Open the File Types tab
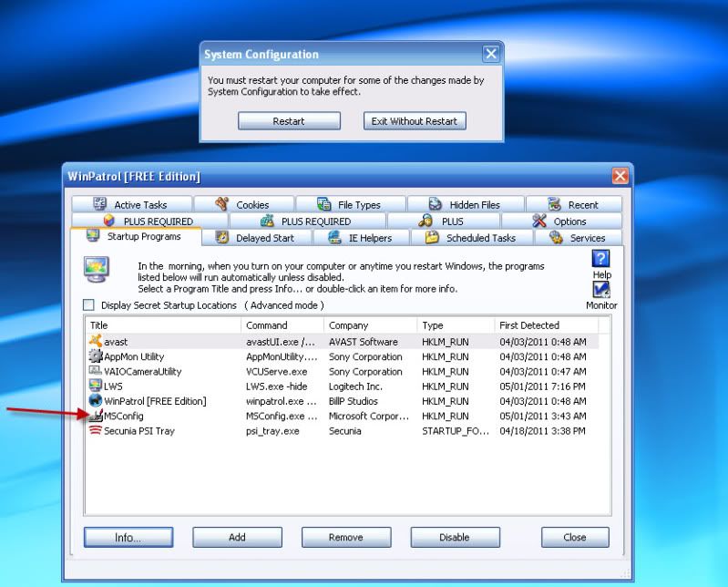 351,204
